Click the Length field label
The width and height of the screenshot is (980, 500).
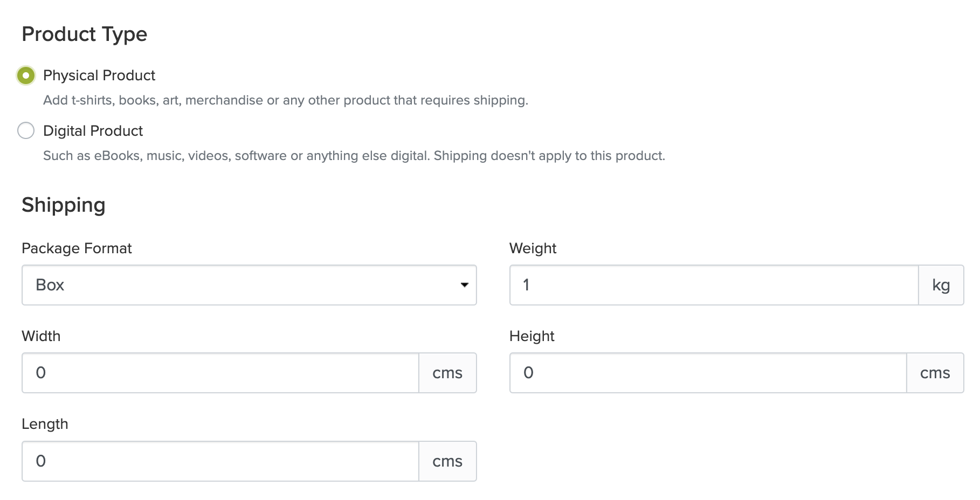coord(45,424)
